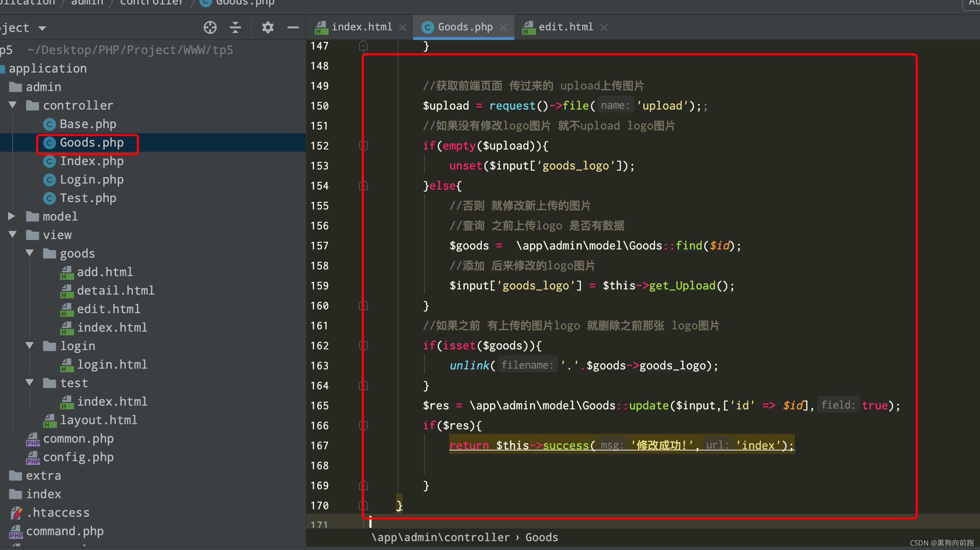The image size is (980, 550).
Task: Click the collapse all icon in project panel
Action: pos(235,27)
